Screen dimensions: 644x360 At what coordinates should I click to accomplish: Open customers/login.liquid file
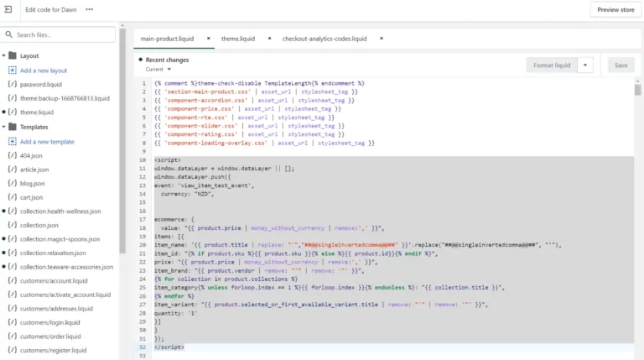[x=50, y=322]
